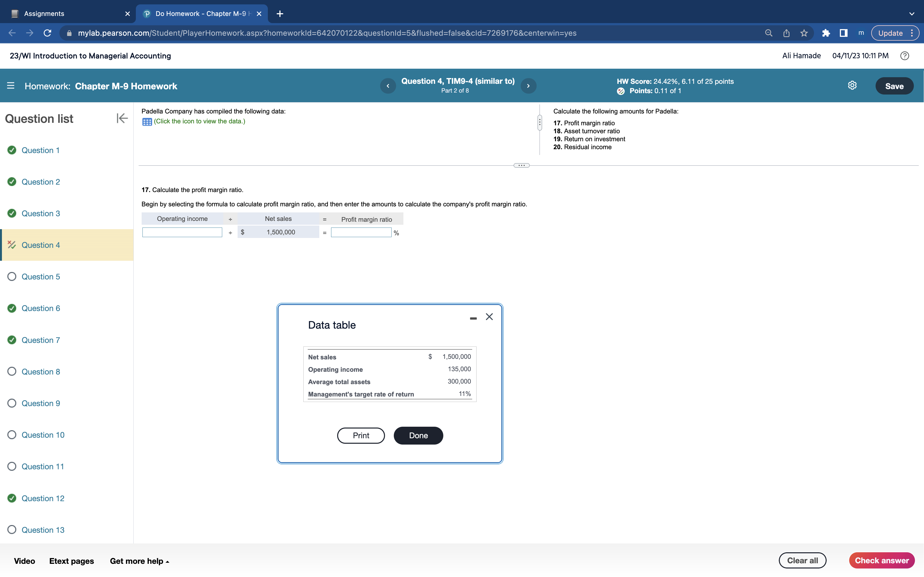Viewport: 924px width, 577px height.
Task: Go to the previous question arrow
Action: [x=388, y=86]
